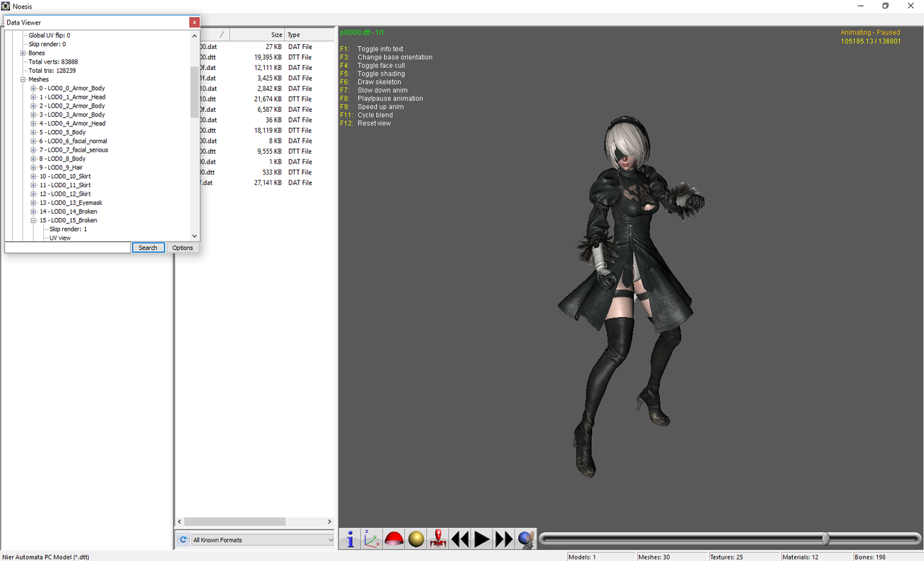Click the Noesis app icon in title bar
The height and width of the screenshot is (561, 924).
[6, 6]
